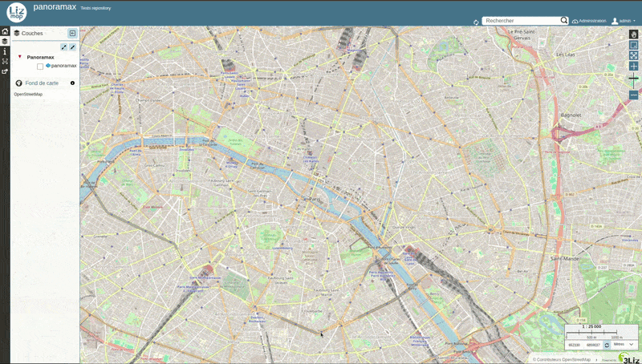Activate zoom by rectangle tool

pos(634,45)
